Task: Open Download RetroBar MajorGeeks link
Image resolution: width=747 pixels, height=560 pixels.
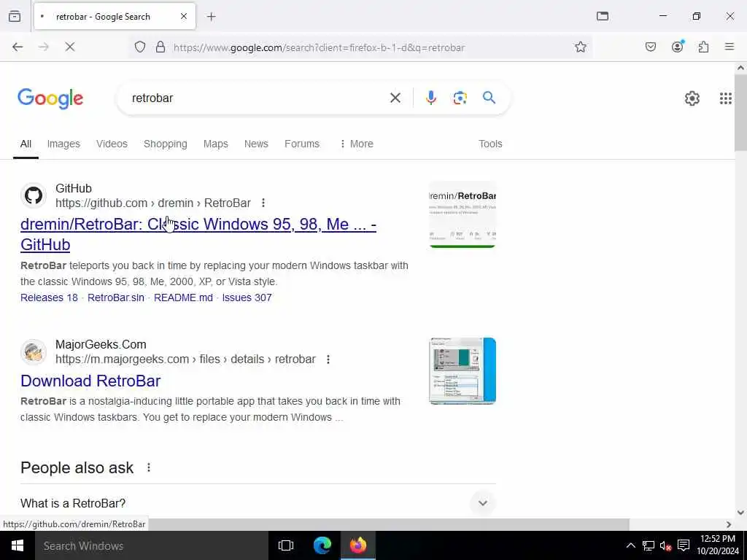Action: 90,381
